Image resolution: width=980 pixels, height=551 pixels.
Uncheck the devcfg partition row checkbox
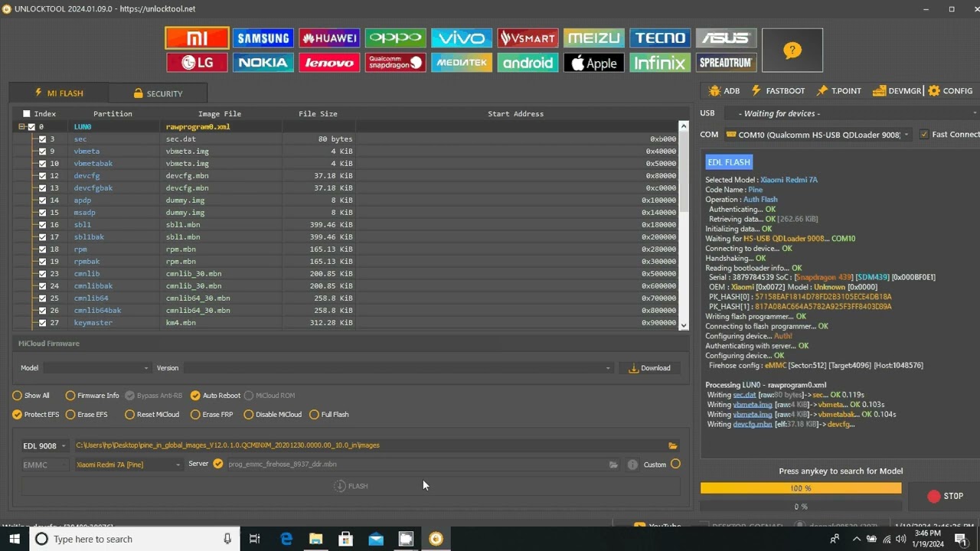click(x=42, y=176)
